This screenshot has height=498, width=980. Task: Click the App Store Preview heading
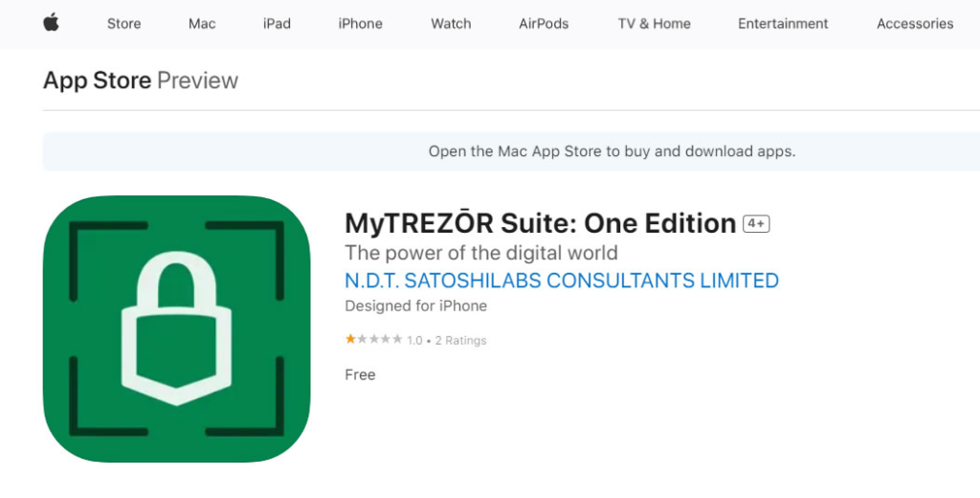[141, 80]
